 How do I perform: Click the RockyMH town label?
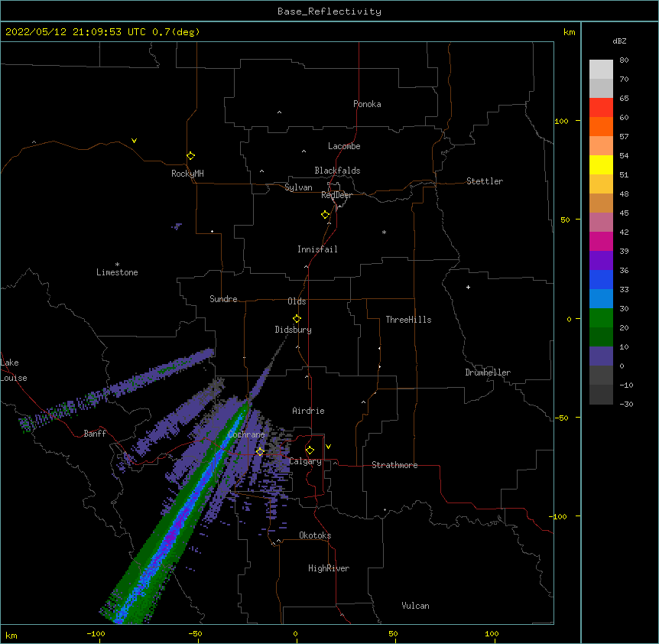(x=187, y=174)
